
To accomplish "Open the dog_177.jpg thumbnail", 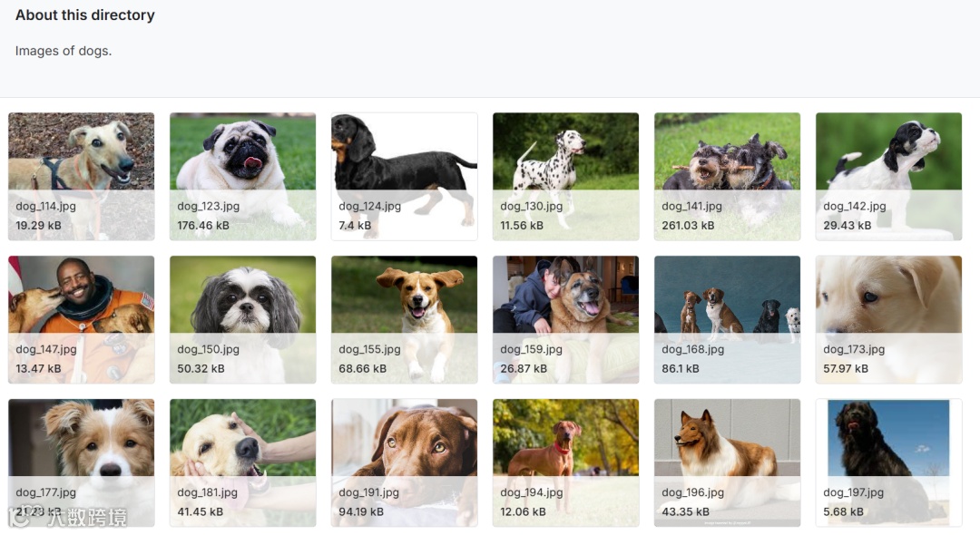I will coord(82,462).
